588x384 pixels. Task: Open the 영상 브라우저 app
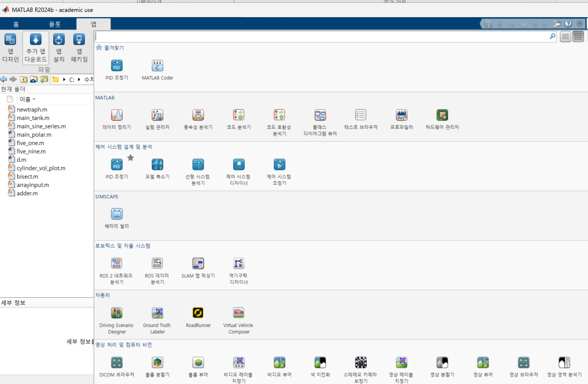(524, 367)
